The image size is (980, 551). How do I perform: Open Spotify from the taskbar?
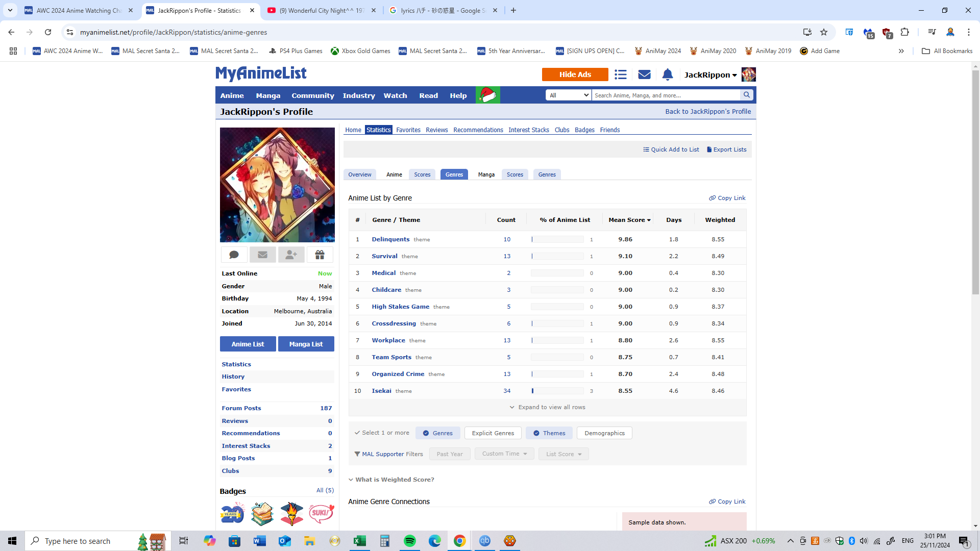point(409,541)
